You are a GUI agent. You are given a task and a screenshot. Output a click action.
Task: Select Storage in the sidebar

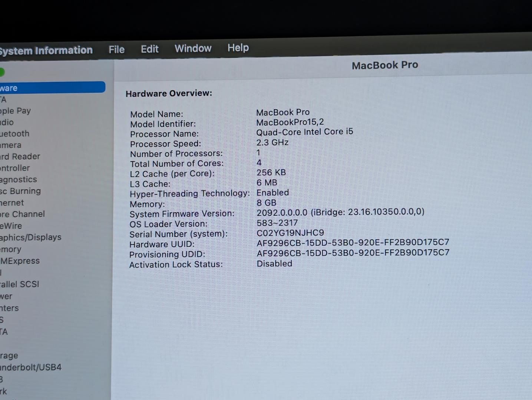click(9, 356)
